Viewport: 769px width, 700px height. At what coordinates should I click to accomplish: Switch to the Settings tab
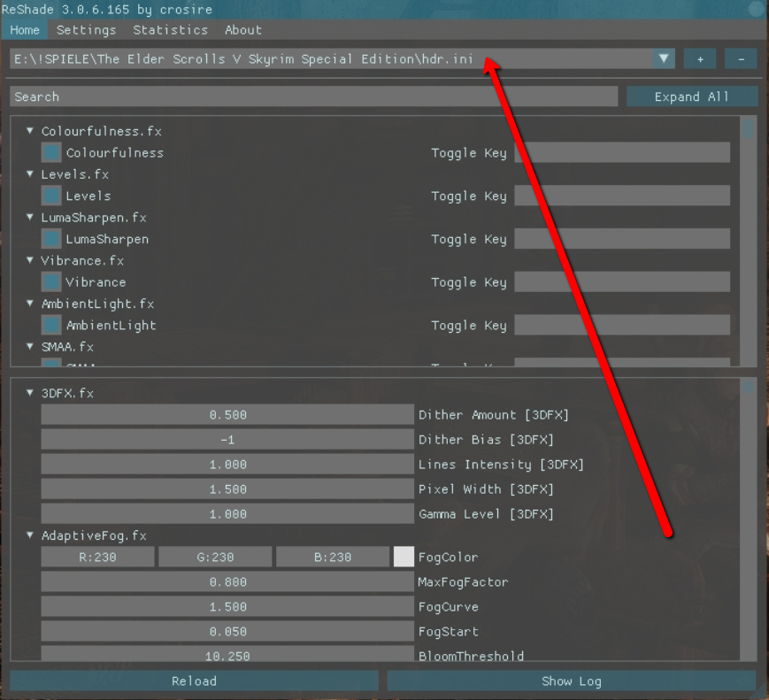86,30
